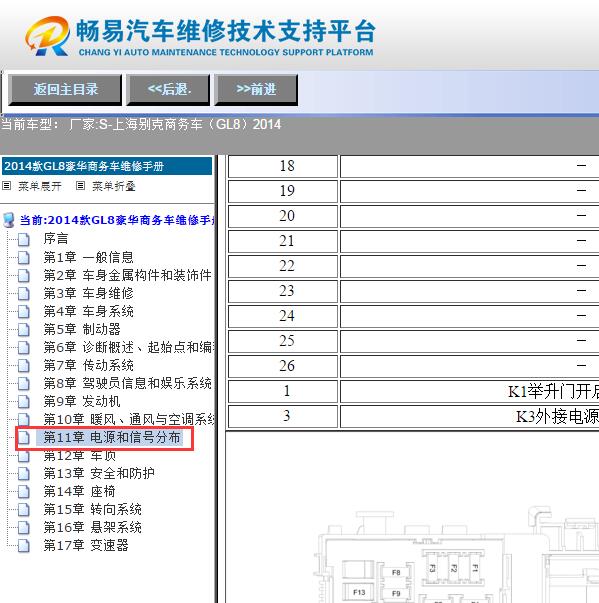This screenshot has width=599, height=603.
Task: Open 第6章 诊断概述、起始点和编程
Action: tap(129, 347)
